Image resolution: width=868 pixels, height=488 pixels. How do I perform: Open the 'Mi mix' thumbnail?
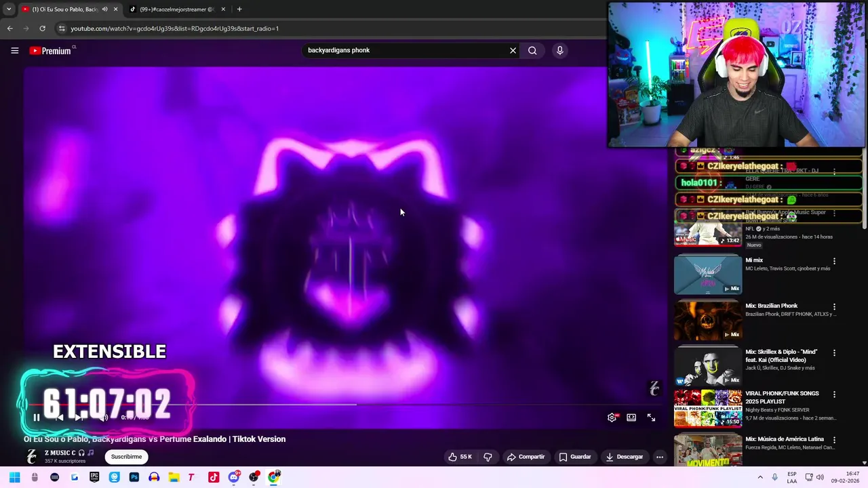(x=708, y=274)
